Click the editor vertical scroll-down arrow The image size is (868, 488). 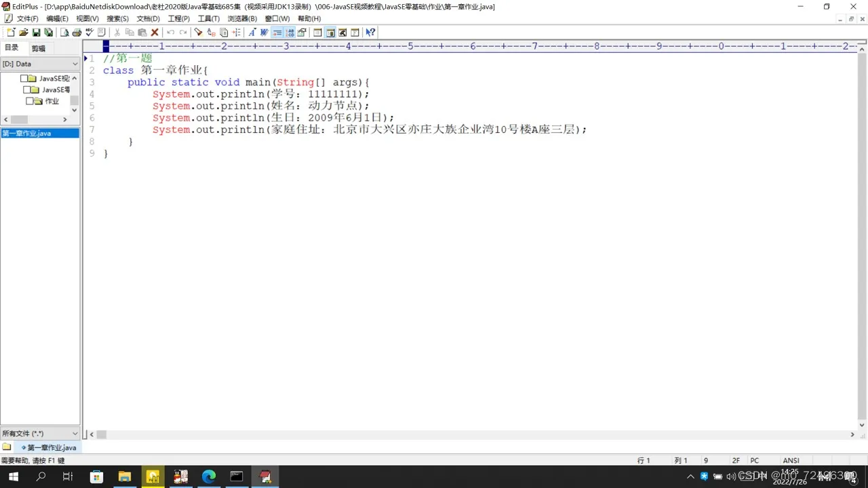point(862,425)
